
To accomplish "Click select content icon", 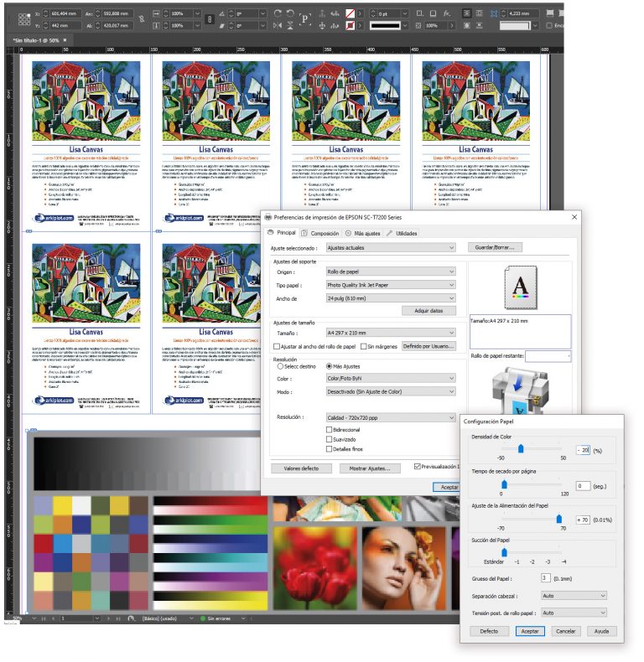I will coord(322,26).
